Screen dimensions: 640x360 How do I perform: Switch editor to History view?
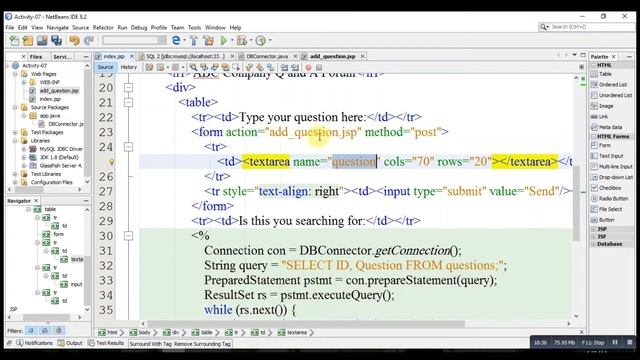[129, 67]
